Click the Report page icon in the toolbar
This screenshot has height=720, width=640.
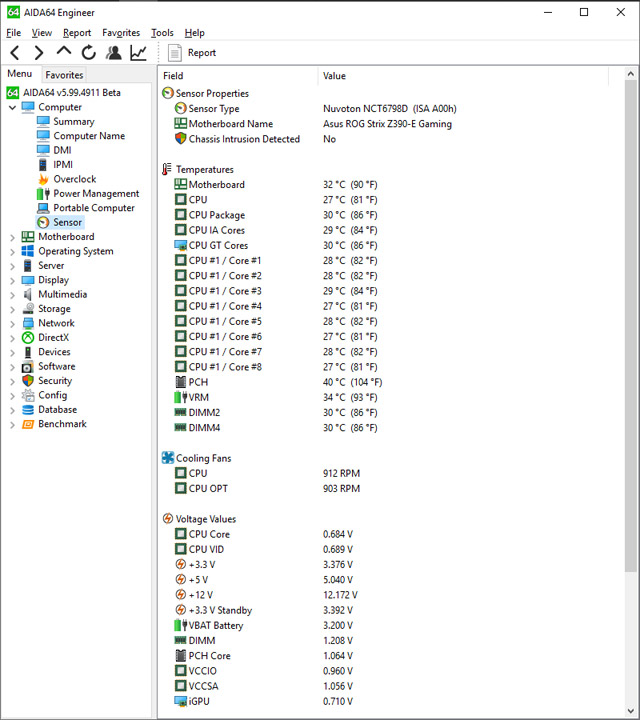tap(174, 53)
